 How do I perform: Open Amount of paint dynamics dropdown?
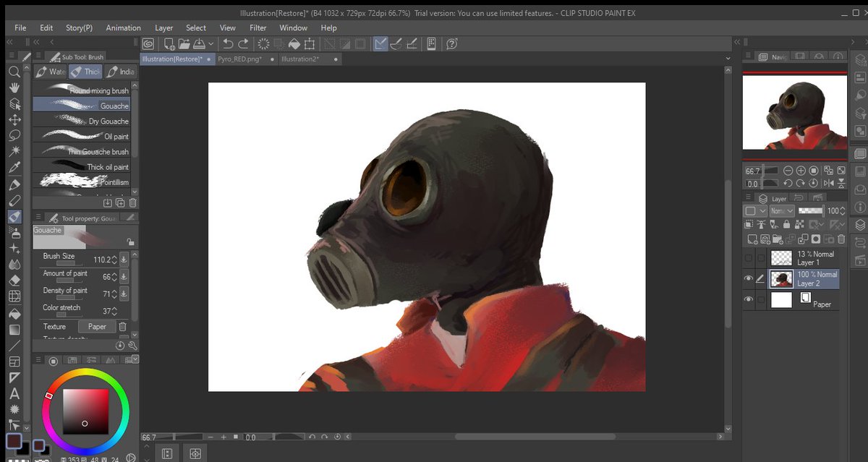124,276
